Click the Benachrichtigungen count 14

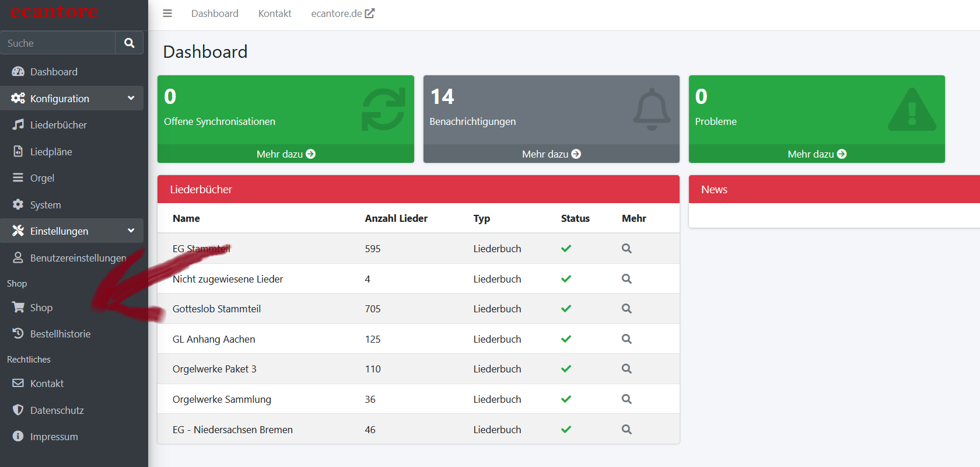442,96
